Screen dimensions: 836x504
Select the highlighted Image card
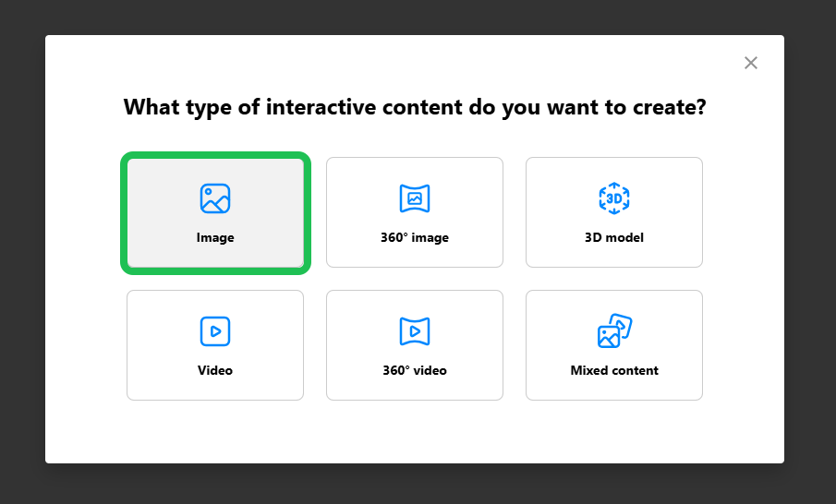(x=215, y=214)
